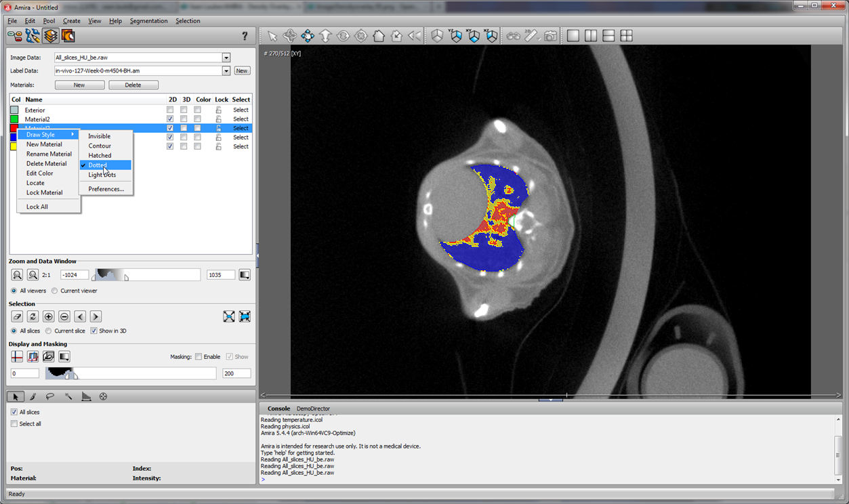849x504 pixels.
Task: Click the clear selection eraser icon
Action: [x=18, y=316]
